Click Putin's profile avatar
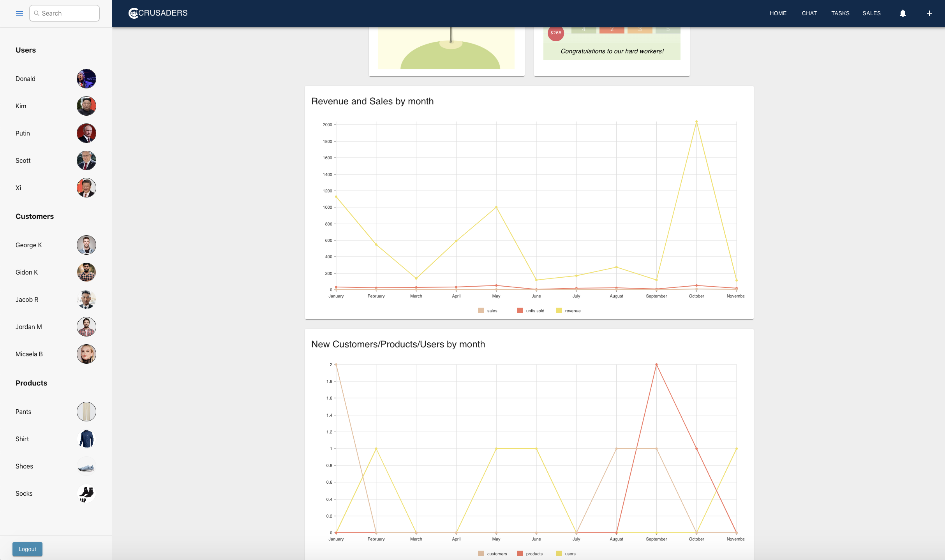The width and height of the screenshot is (945, 560). 86,133
